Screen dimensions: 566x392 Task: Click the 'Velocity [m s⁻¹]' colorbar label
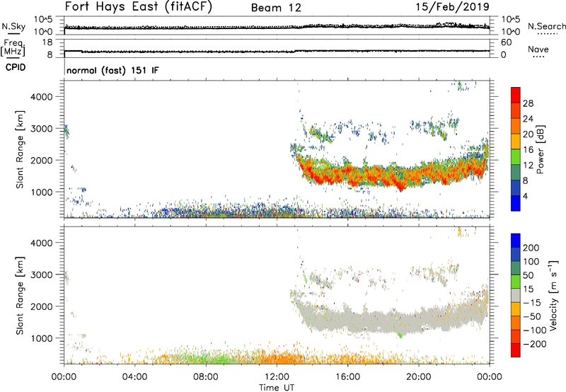(x=553, y=295)
